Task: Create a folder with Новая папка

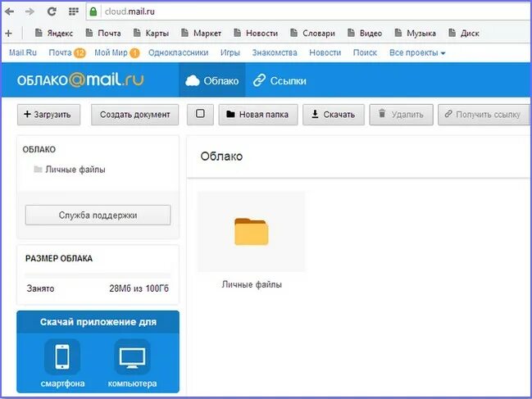Action: point(258,115)
